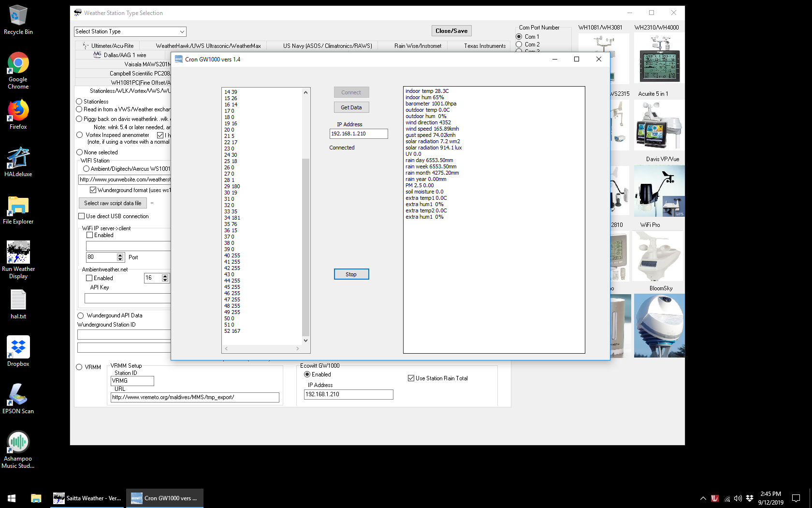The image size is (812, 508).
Task: Switch to Saitta Weather taskbar window
Action: pos(87,498)
